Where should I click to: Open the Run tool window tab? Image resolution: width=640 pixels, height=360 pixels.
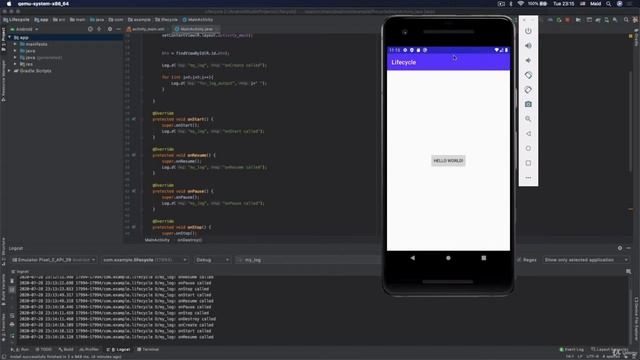[20, 349]
